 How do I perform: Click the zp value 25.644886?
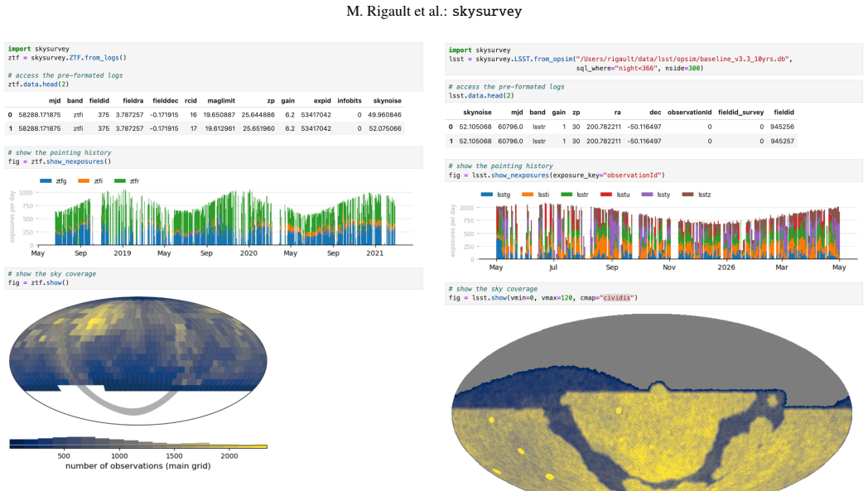click(x=258, y=114)
